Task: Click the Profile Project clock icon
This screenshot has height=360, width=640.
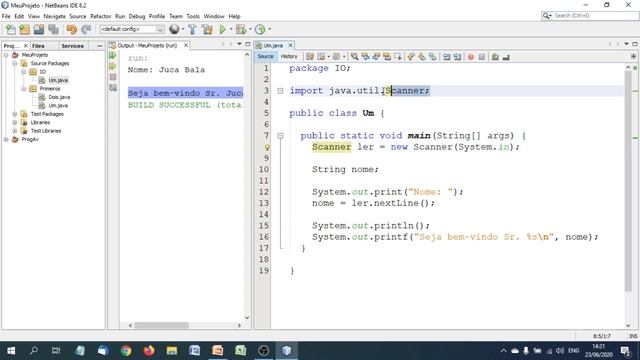Action: click(260, 29)
